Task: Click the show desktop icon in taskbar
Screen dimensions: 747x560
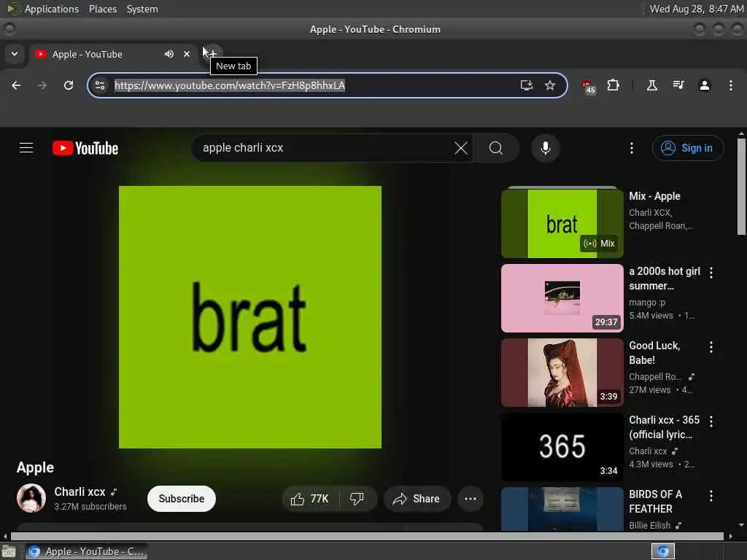Action: coord(8,551)
